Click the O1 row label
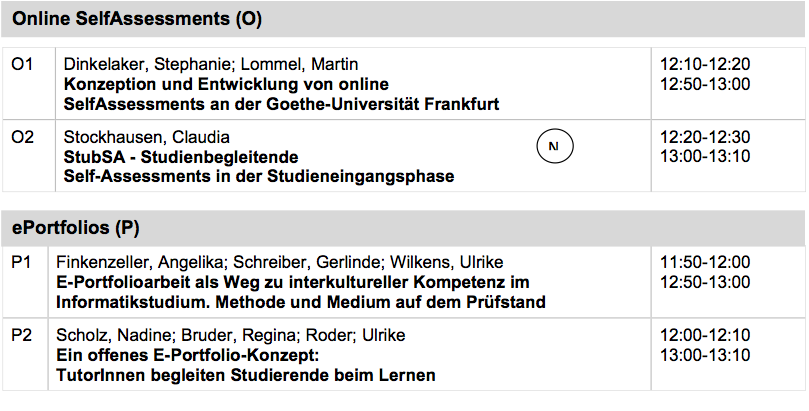The width and height of the screenshot is (809, 411). click(x=22, y=64)
